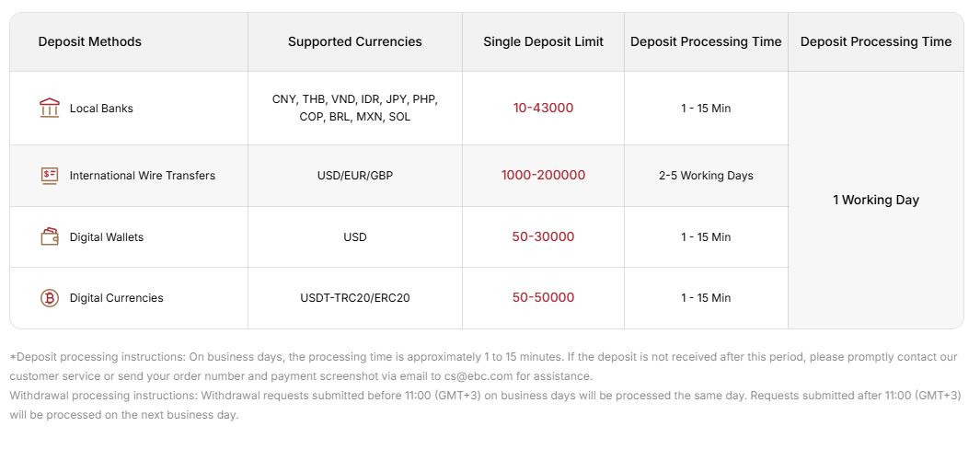Image resolution: width=980 pixels, height=449 pixels.
Task: Select the Local Banks label
Action: (101, 108)
